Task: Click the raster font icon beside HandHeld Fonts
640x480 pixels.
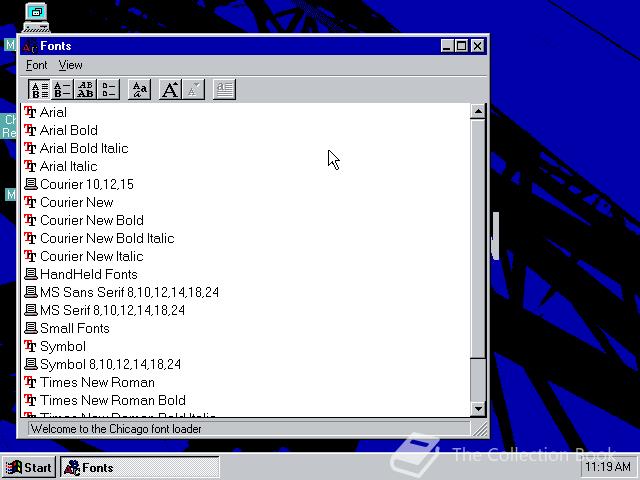Action: [31, 274]
